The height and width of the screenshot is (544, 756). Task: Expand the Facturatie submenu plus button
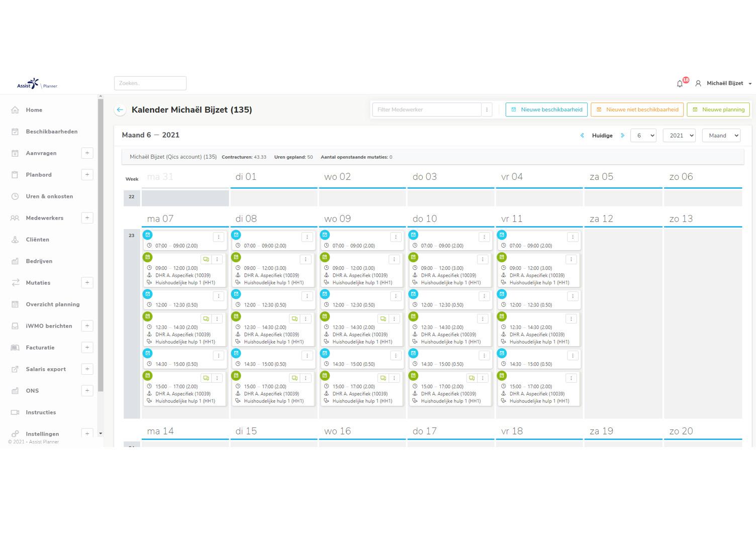pos(87,348)
